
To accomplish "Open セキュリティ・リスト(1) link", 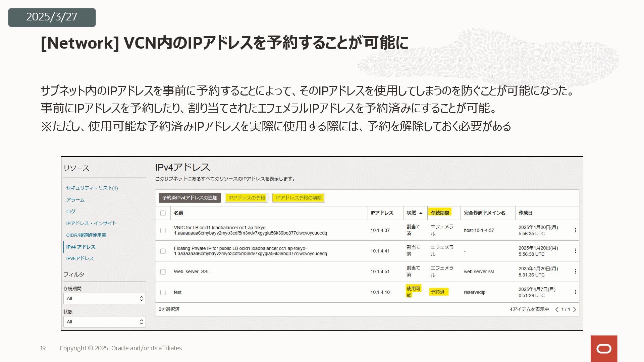I will coord(92,188).
